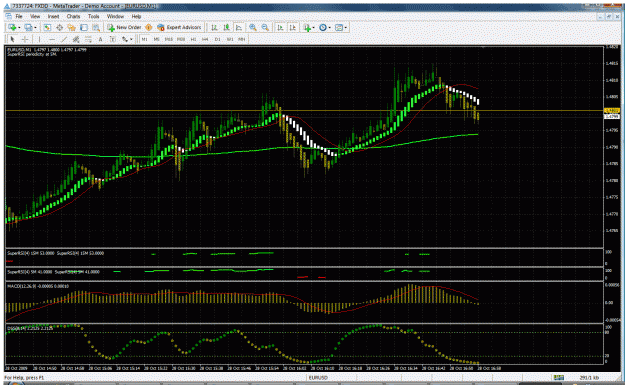Select the Trendline drawing tool
Screen dimensions: 625x385
[x=64, y=39]
